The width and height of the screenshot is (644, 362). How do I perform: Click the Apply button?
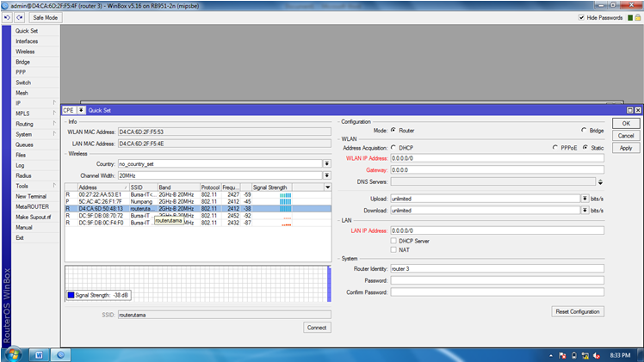pyautogui.click(x=626, y=148)
